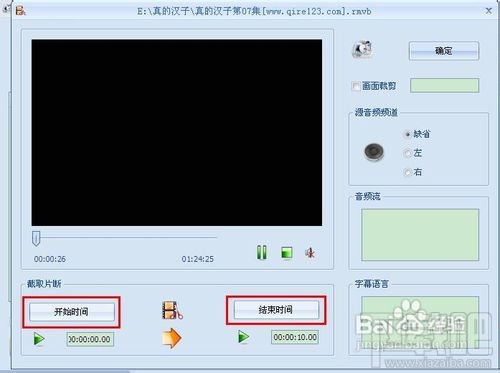Viewport: 500px width, 373px height.
Task: Play from end time green arrow
Action: (x=244, y=337)
